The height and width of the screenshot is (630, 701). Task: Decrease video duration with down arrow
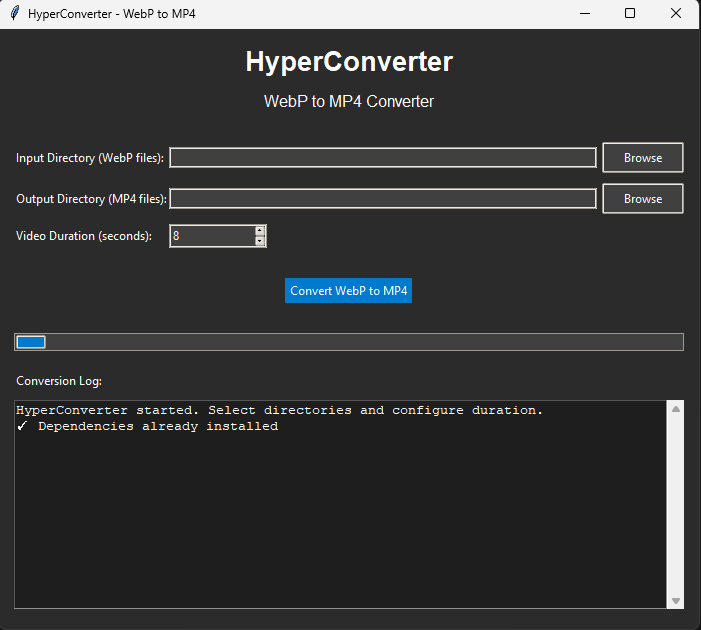(260, 241)
